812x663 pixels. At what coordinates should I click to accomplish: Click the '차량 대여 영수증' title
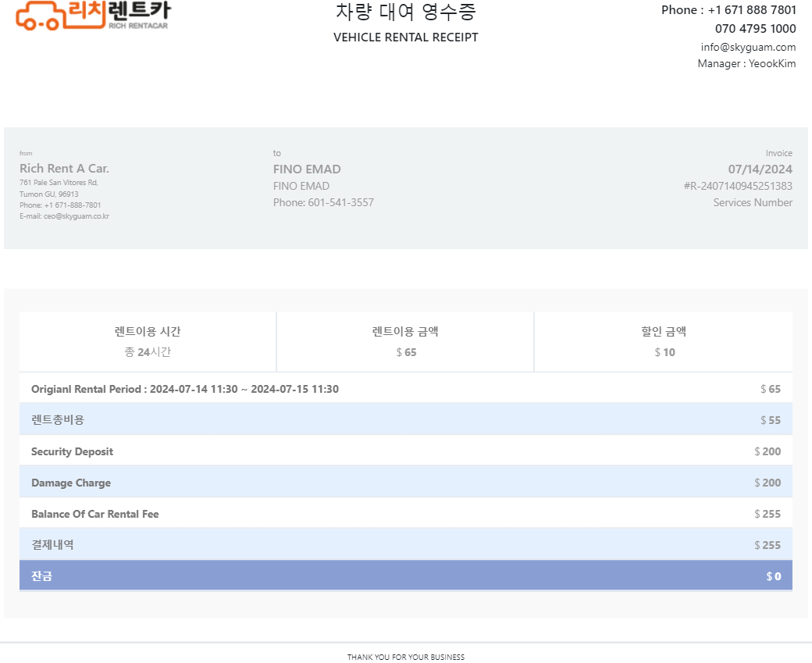tap(405, 12)
